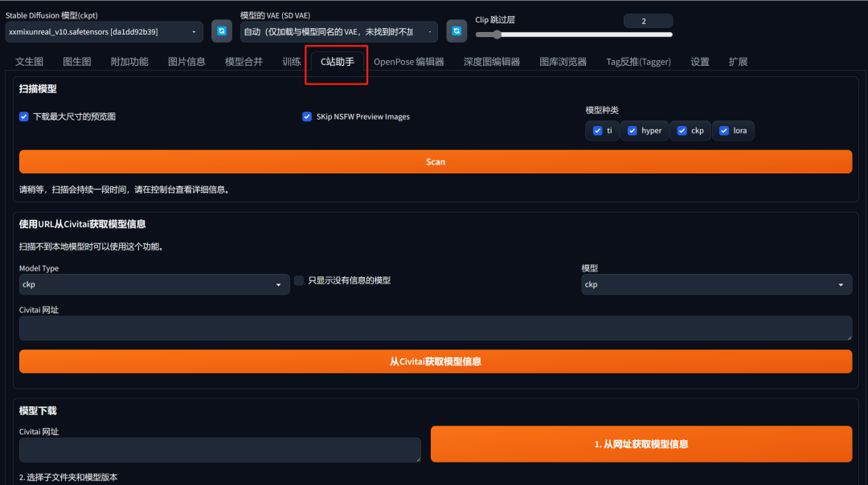The height and width of the screenshot is (485, 868).
Task: Click the Civitai 网址 input field
Action: coord(434,328)
